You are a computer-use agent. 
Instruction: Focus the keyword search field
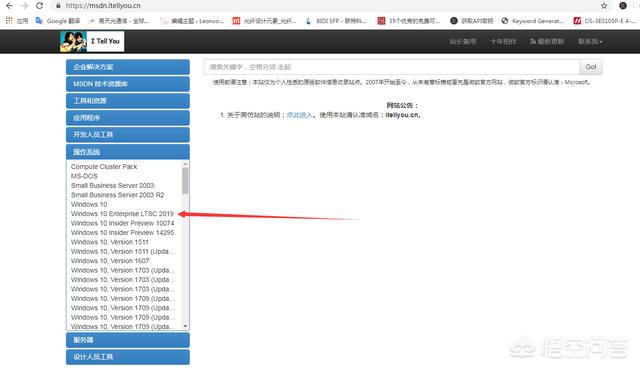(x=392, y=67)
